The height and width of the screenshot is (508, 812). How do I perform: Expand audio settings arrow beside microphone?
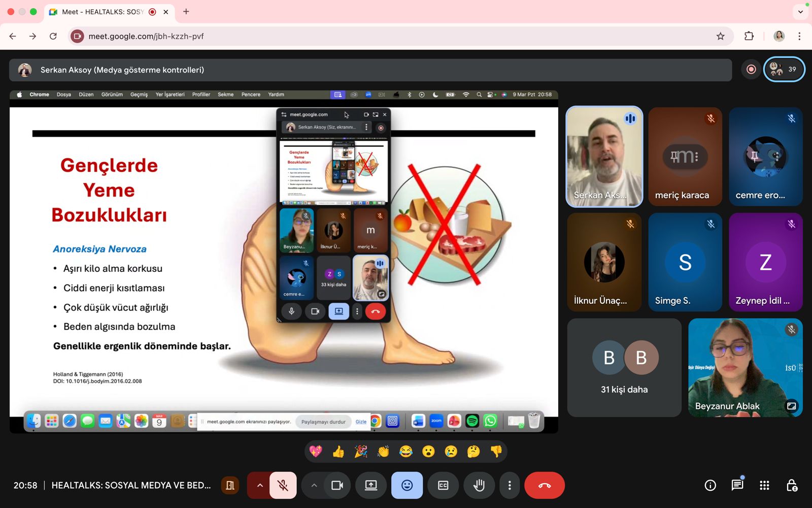click(260, 485)
